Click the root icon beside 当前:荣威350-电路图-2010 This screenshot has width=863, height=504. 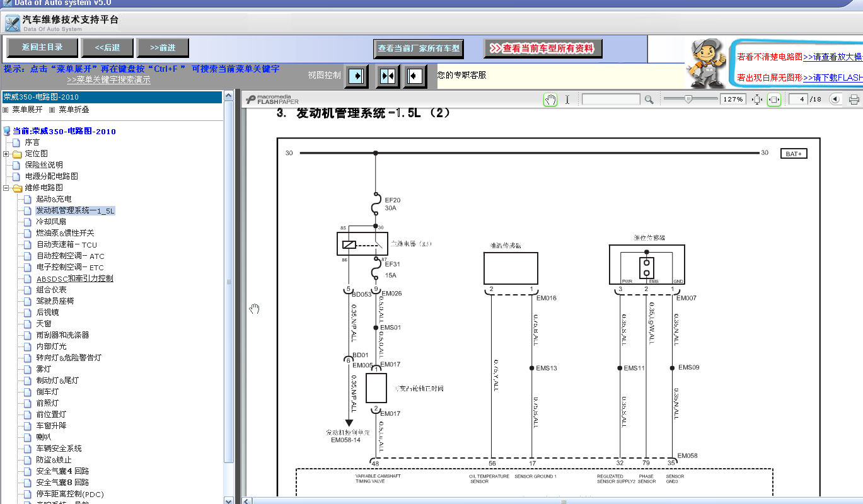point(7,131)
